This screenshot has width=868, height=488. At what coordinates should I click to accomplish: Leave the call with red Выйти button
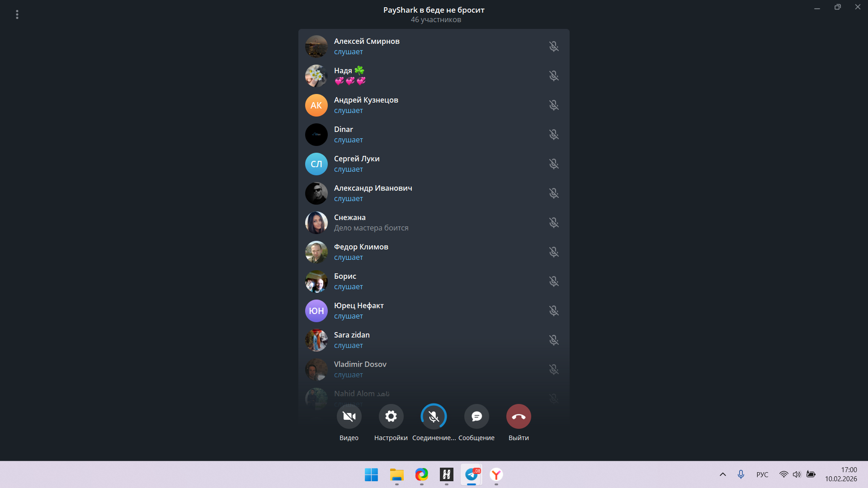click(519, 416)
